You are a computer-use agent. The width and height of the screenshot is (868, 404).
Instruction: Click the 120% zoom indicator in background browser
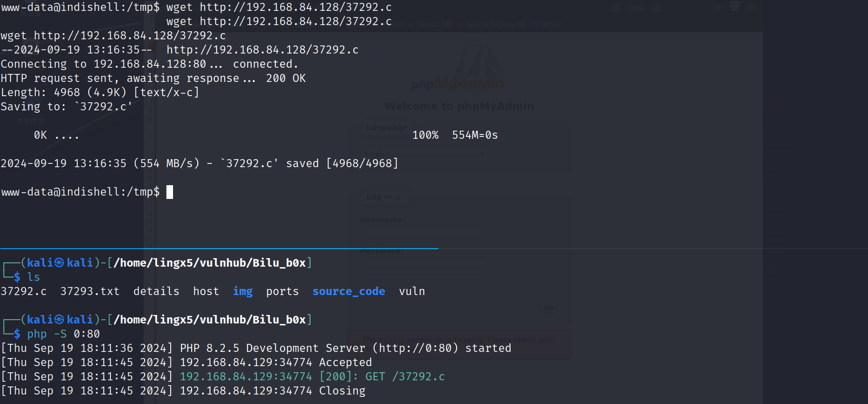pyautogui.click(x=637, y=8)
